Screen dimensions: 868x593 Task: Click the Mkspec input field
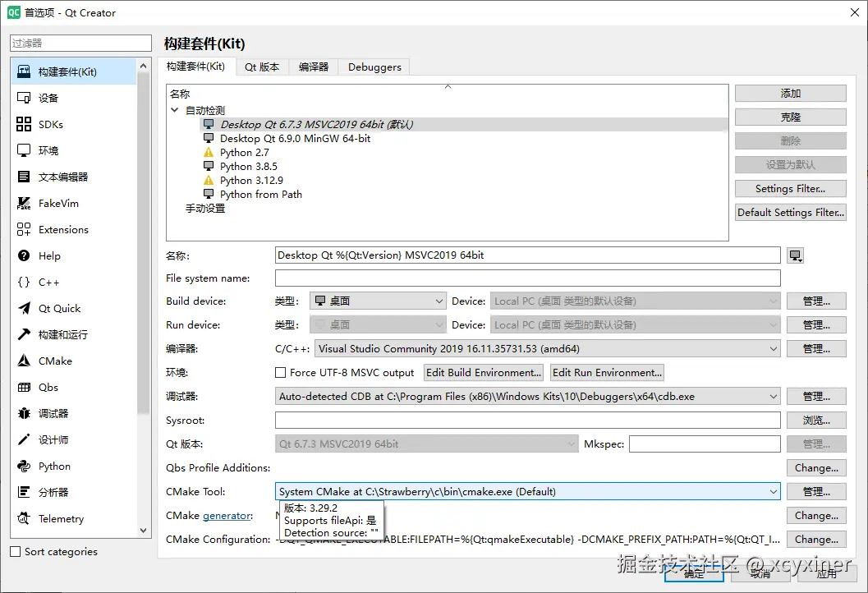pyautogui.click(x=705, y=444)
